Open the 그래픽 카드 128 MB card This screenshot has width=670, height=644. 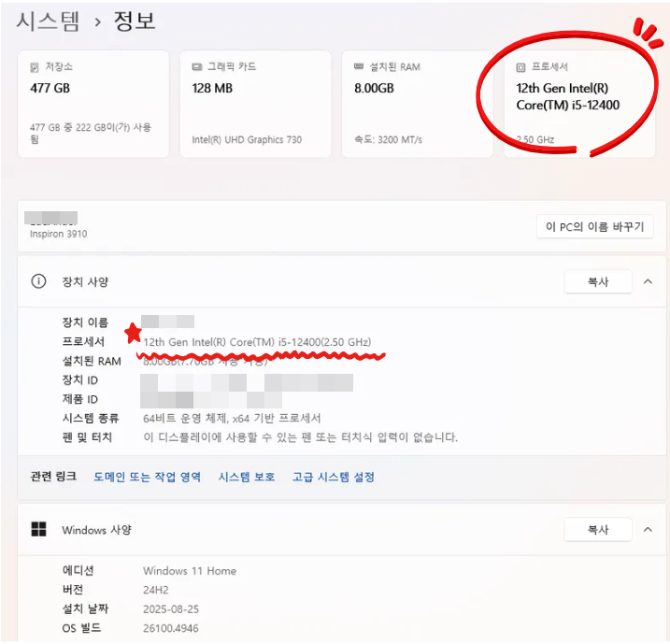255,104
